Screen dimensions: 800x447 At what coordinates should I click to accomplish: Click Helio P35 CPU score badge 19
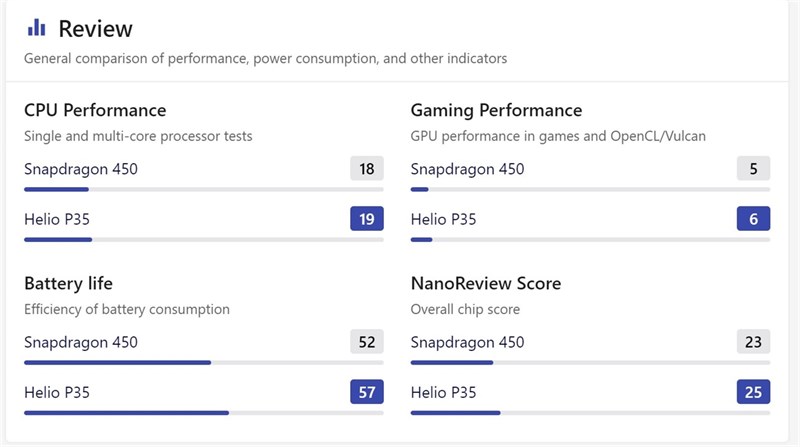pos(367,219)
